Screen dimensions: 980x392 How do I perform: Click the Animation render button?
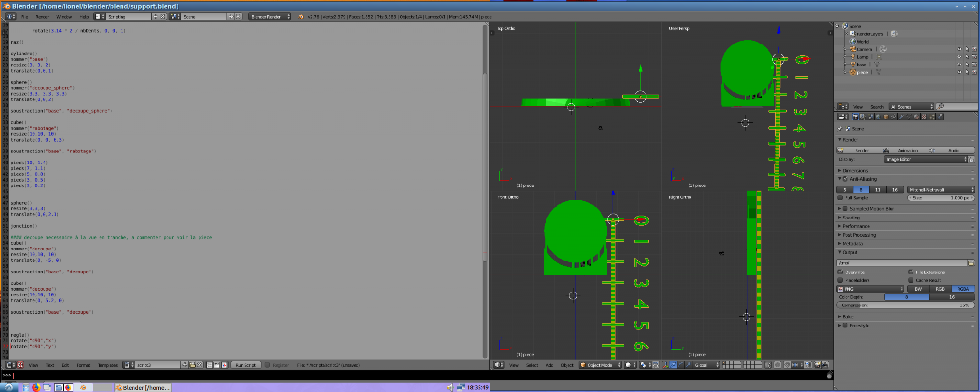905,151
